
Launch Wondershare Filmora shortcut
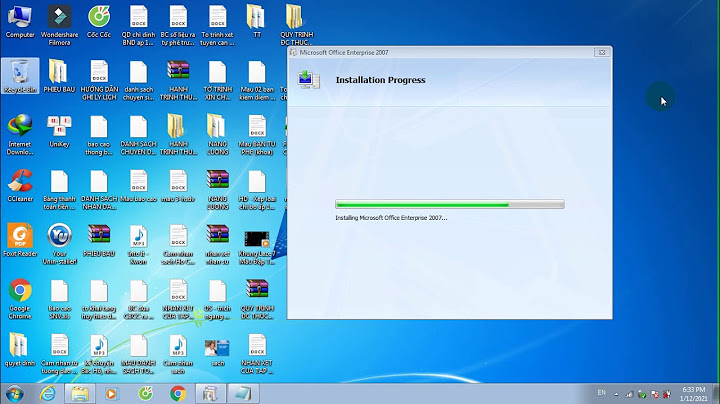point(59,25)
